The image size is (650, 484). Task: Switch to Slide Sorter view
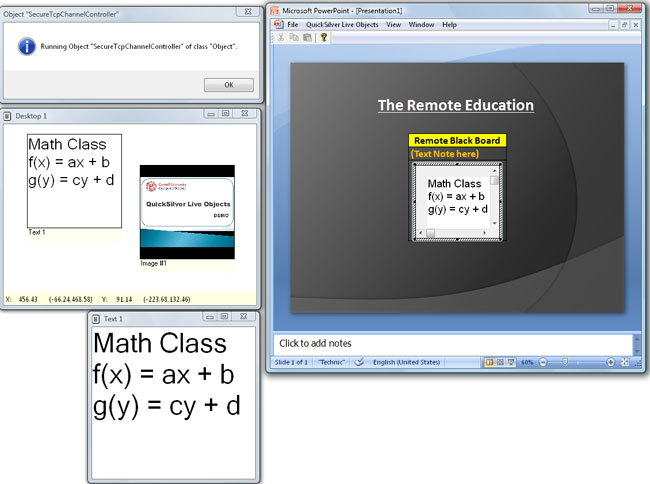tap(501, 363)
